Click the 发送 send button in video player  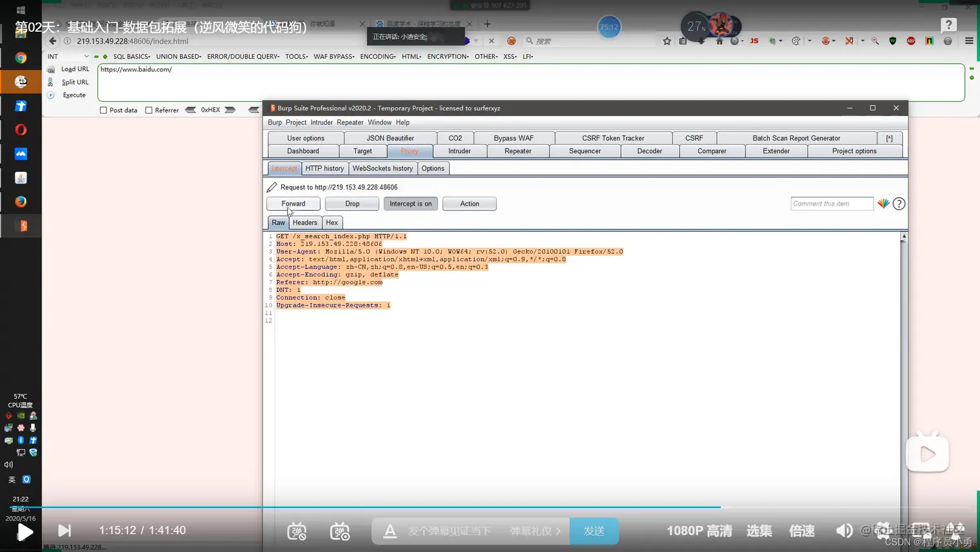pyautogui.click(x=594, y=531)
